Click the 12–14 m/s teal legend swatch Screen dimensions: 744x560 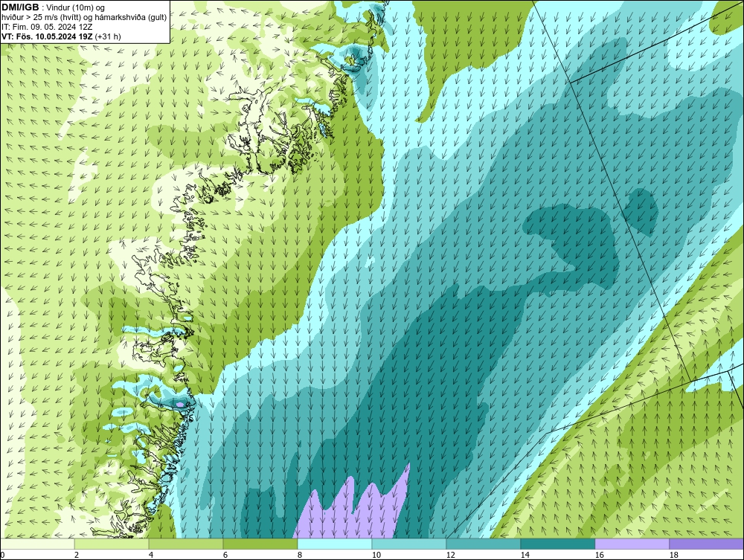pos(483,544)
